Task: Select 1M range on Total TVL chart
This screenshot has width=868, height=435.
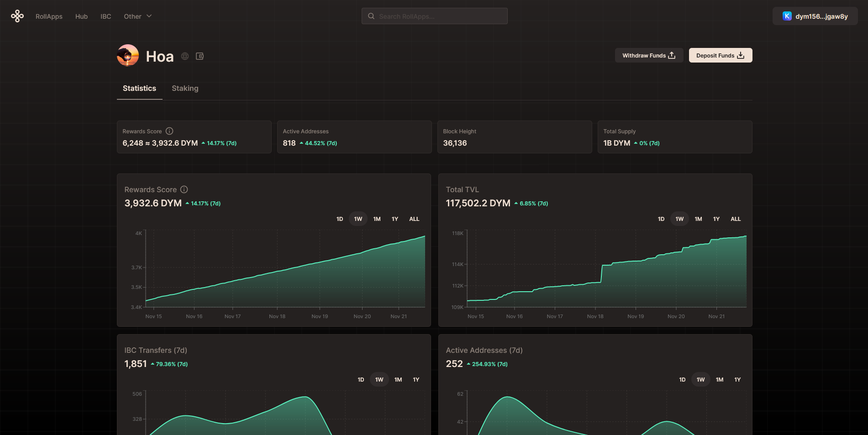Action: (x=698, y=219)
